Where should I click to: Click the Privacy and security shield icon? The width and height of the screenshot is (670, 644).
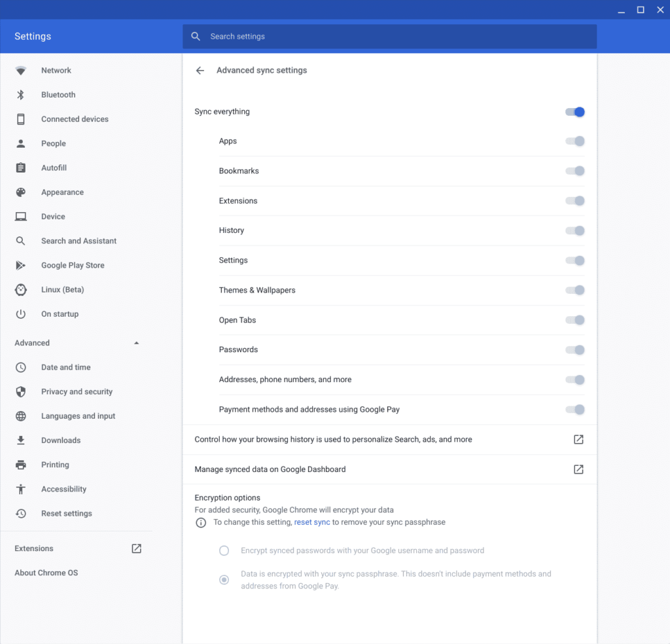tap(21, 392)
